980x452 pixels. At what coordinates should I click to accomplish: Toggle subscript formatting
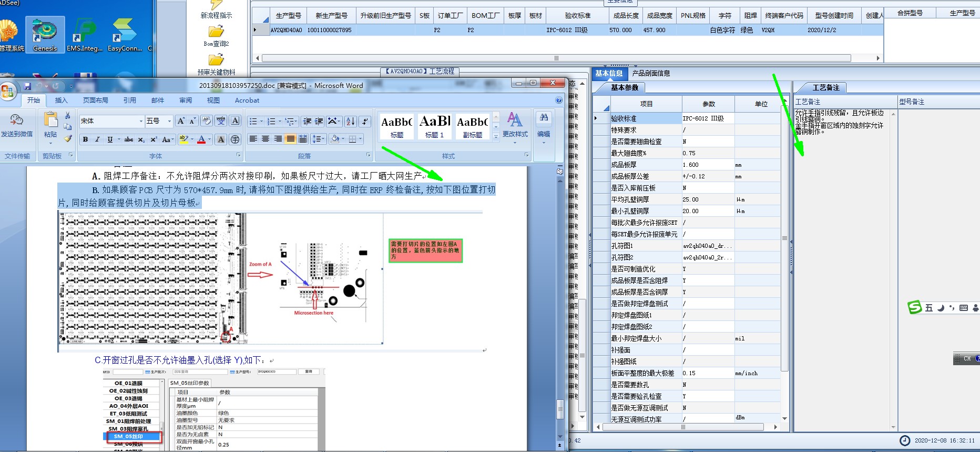tap(141, 139)
